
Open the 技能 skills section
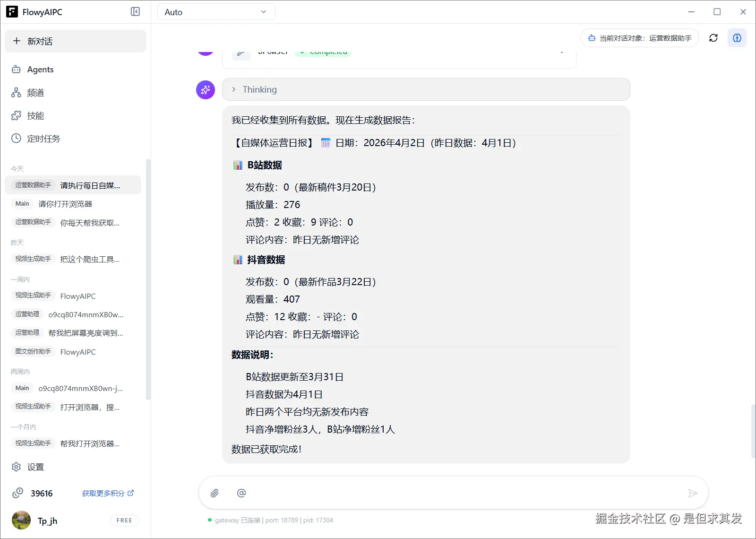coord(35,115)
